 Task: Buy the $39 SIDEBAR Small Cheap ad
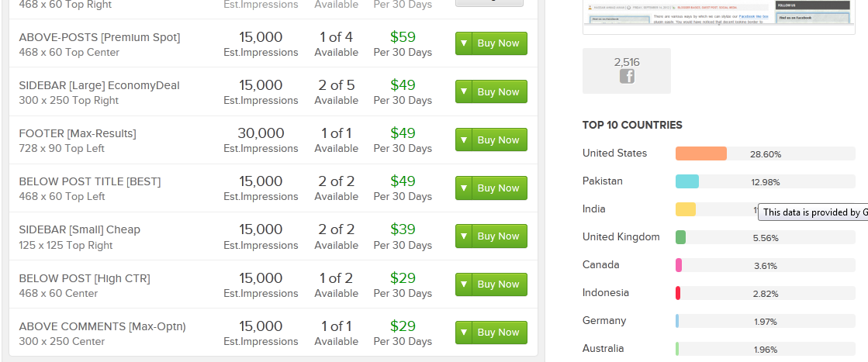pos(500,236)
